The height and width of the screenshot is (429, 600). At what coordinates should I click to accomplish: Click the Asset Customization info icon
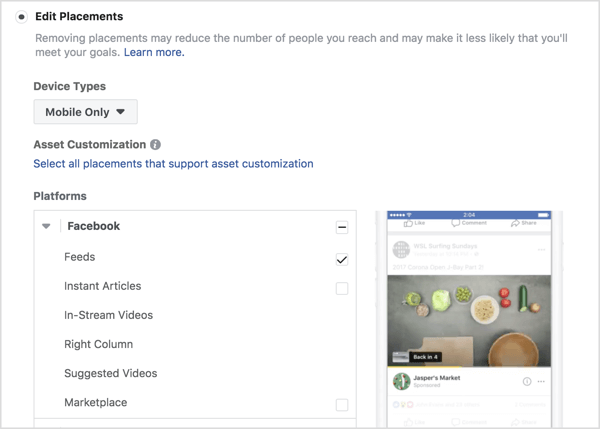pos(155,145)
